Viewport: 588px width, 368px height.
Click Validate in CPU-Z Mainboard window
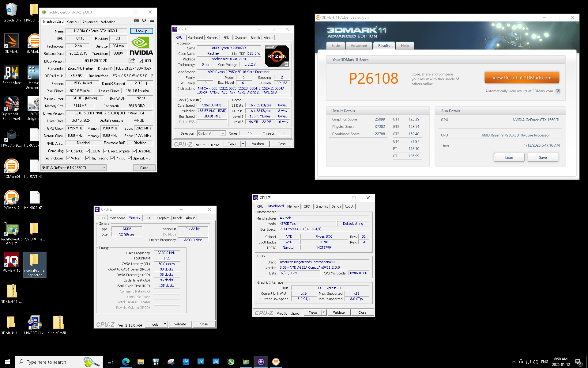[339, 312]
